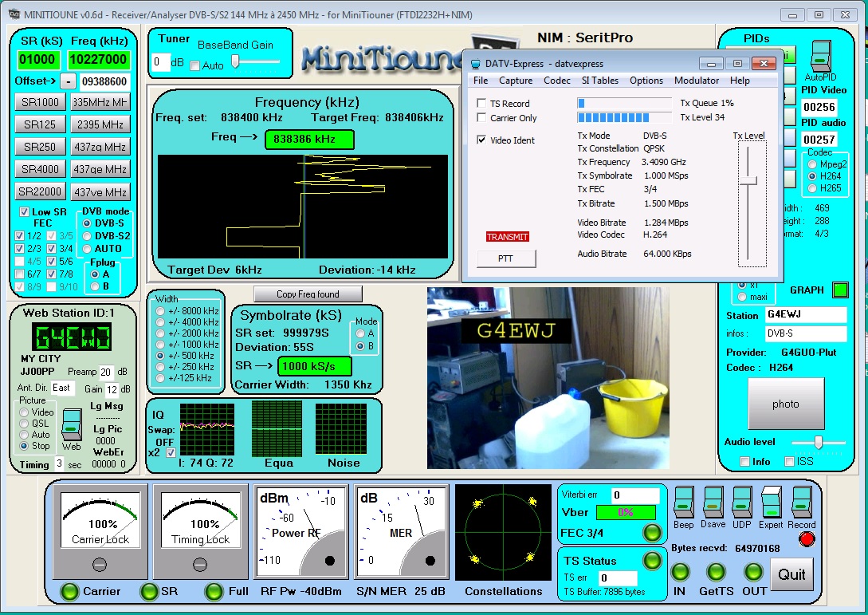Enable the TS Record checkbox
This screenshot has height=615, width=868.
pyautogui.click(x=481, y=103)
